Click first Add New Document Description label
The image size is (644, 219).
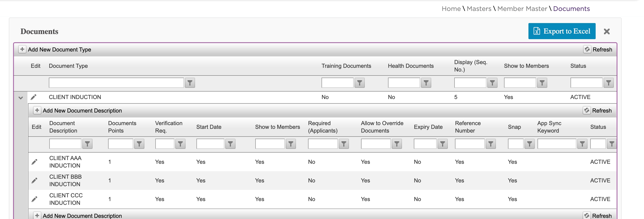[x=82, y=110]
